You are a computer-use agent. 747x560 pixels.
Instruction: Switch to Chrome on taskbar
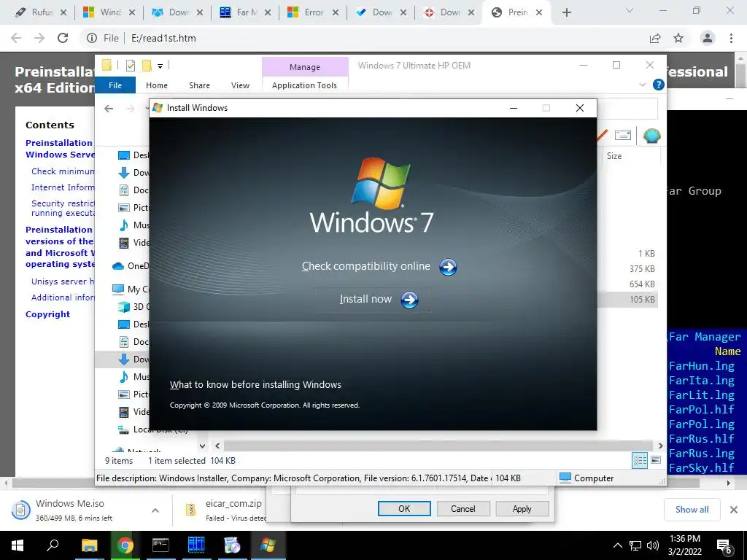pyautogui.click(x=125, y=545)
